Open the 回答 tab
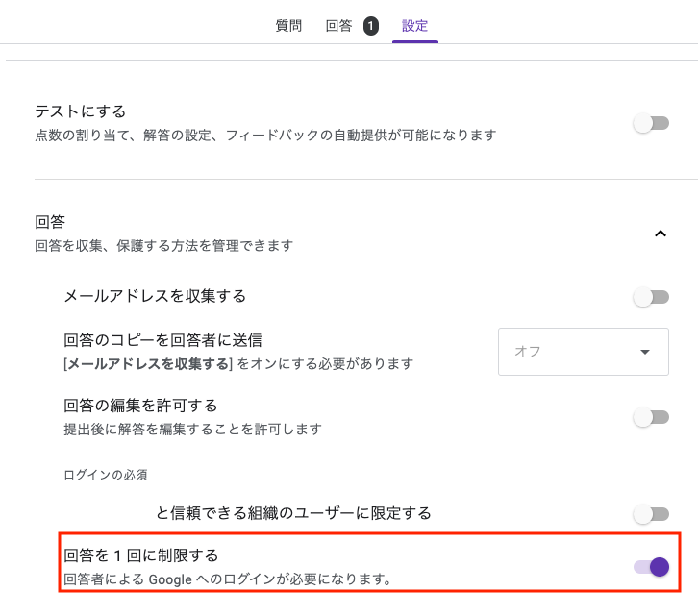Viewport: 698px width, 616px height. (x=338, y=26)
